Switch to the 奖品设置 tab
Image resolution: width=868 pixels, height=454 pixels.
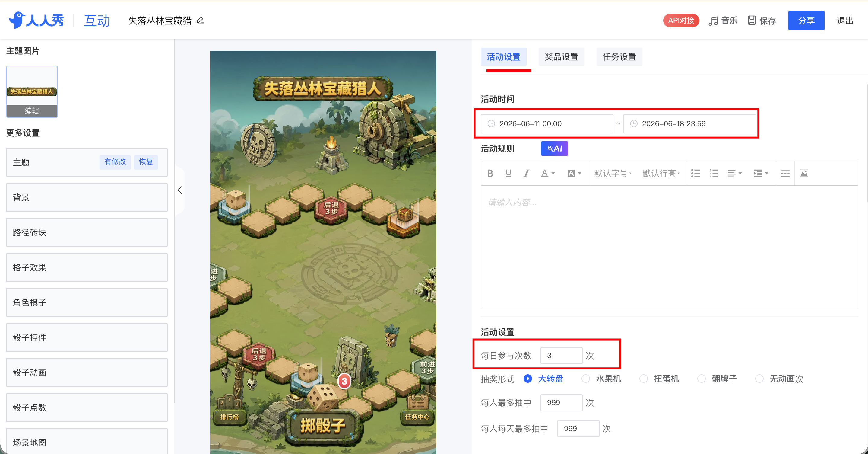561,57
